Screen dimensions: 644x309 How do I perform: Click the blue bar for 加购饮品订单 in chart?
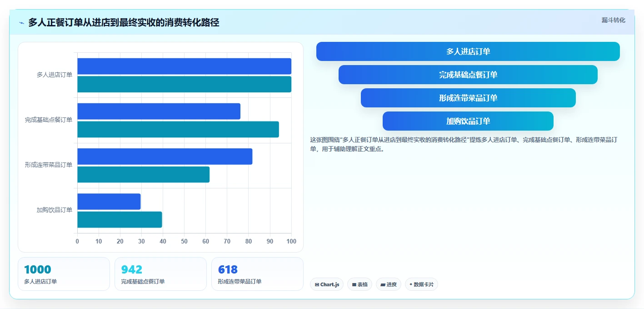[109, 202]
